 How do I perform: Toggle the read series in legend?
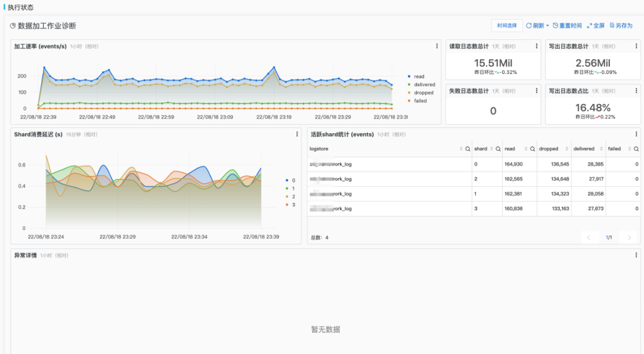coord(419,76)
